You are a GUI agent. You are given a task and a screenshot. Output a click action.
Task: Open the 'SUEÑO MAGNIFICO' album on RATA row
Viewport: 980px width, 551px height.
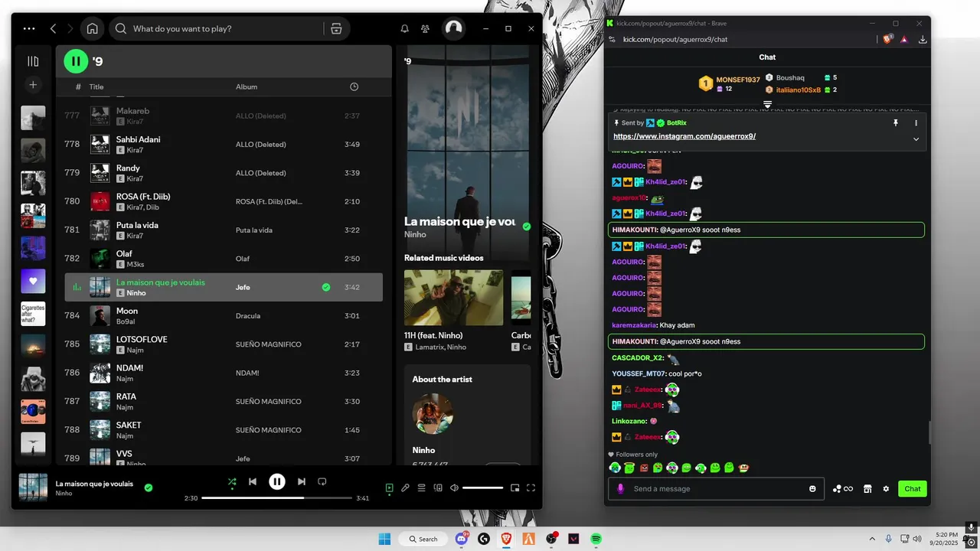click(x=268, y=401)
